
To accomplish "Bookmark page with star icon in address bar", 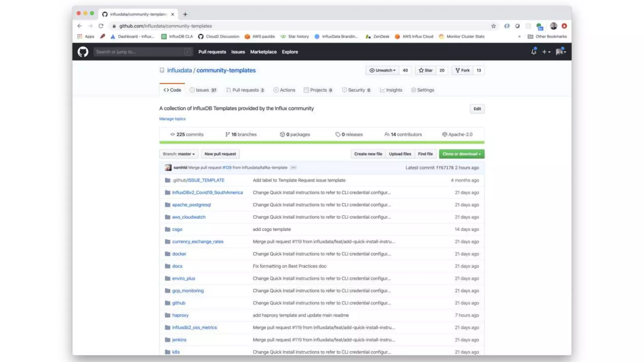I will click(x=493, y=26).
